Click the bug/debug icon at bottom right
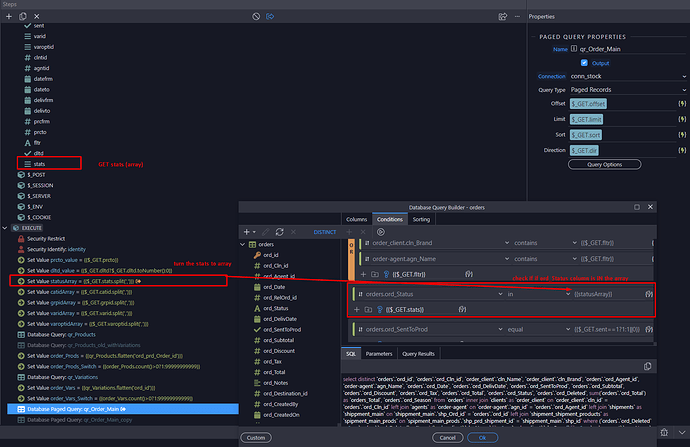The image size is (690, 447). coord(664,432)
